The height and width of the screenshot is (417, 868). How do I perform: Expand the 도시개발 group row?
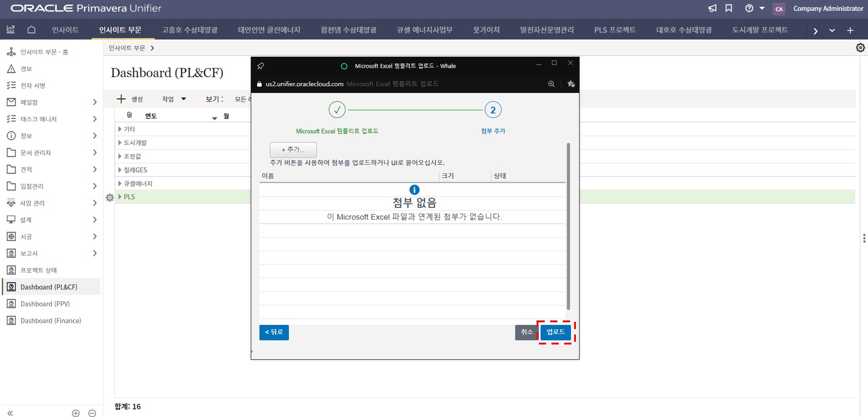pos(120,143)
